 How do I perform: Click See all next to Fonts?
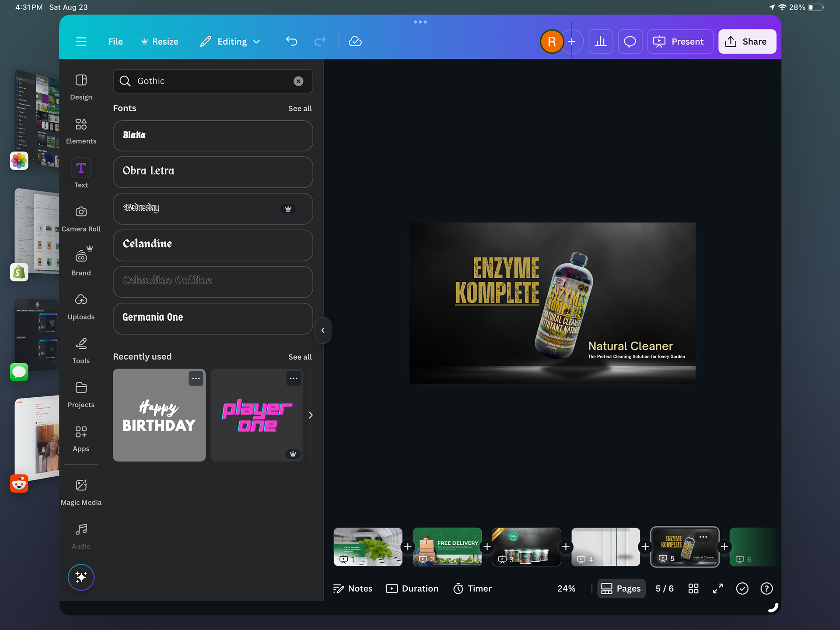click(x=300, y=108)
